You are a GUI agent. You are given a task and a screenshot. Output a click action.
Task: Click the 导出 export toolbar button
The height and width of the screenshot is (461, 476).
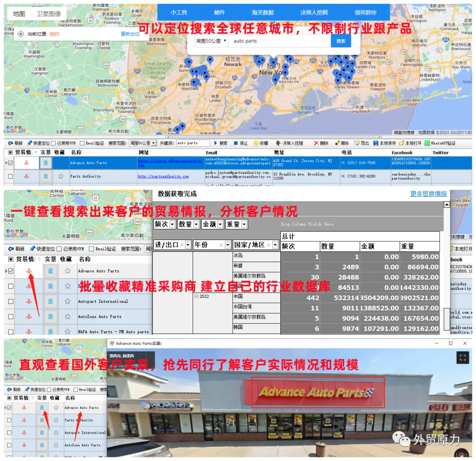pos(361,143)
